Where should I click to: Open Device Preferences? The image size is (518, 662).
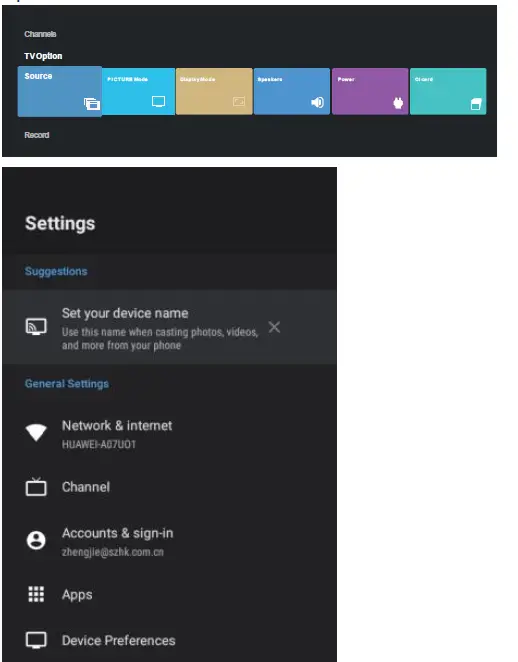[169, 640]
